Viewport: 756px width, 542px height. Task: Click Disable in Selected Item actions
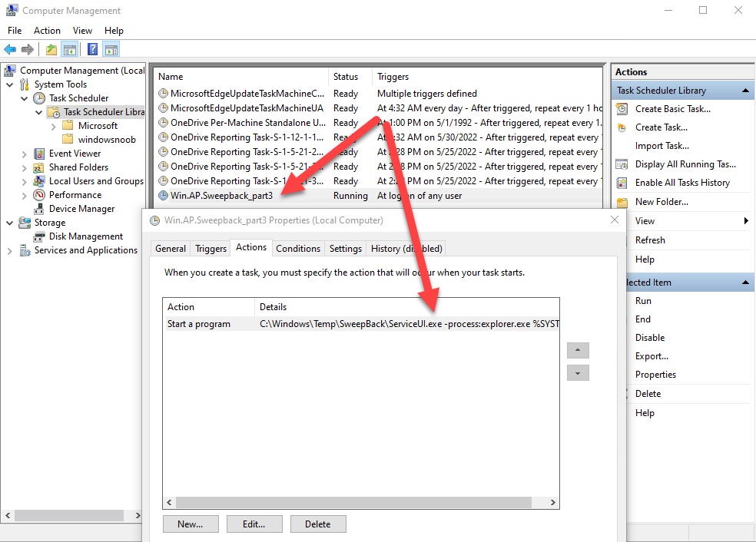click(x=650, y=338)
